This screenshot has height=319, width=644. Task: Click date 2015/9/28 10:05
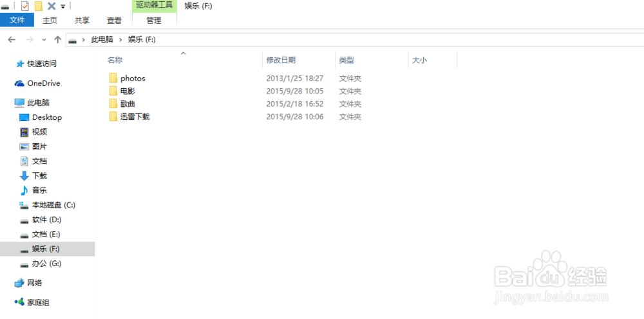point(294,91)
